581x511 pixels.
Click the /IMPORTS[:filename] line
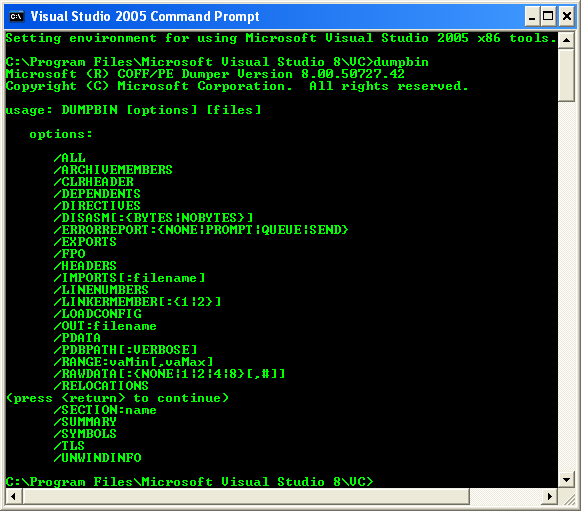coord(129,278)
